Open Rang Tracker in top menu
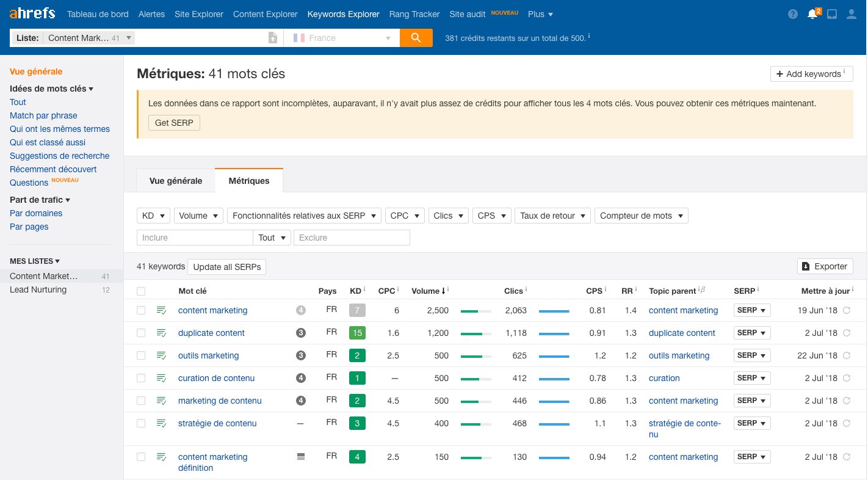This screenshot has height=480, width=868. pos(414,14)
